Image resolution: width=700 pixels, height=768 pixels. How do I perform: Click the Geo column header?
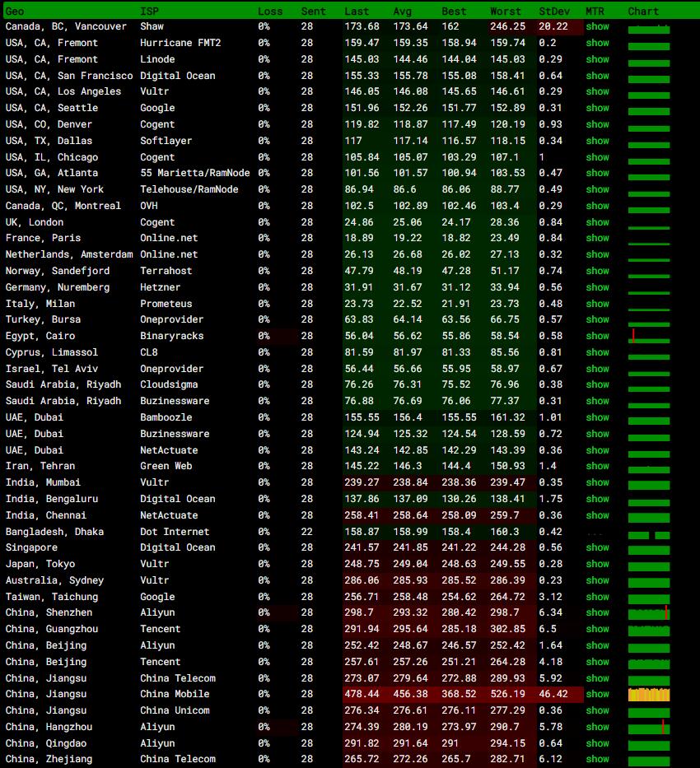tap(15, 12)
